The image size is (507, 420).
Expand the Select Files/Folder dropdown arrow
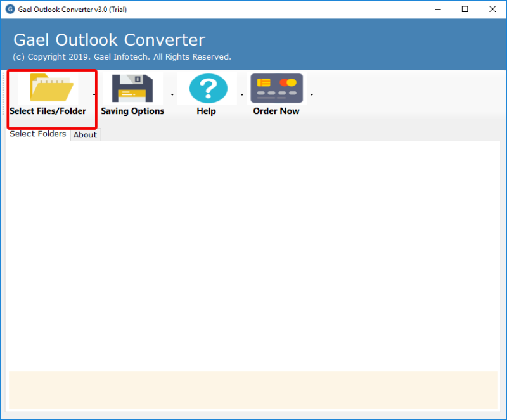(94, 95)
